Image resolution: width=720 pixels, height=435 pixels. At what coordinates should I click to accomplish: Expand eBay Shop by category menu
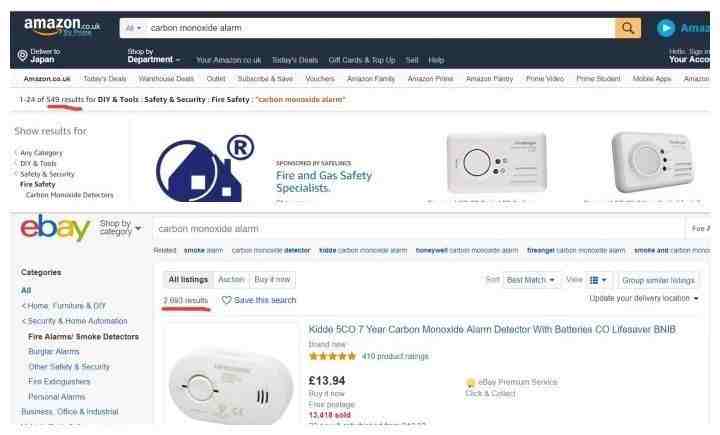(x=120, y=227)
